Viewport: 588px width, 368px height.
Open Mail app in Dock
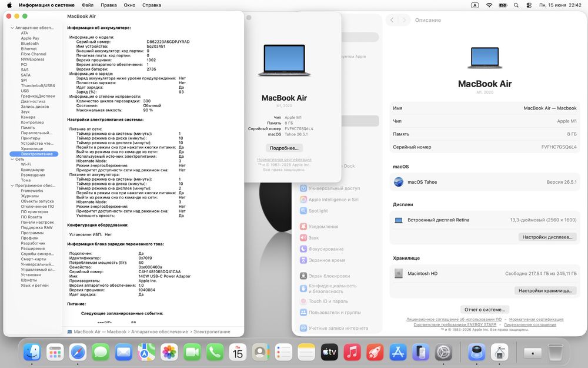123,352
